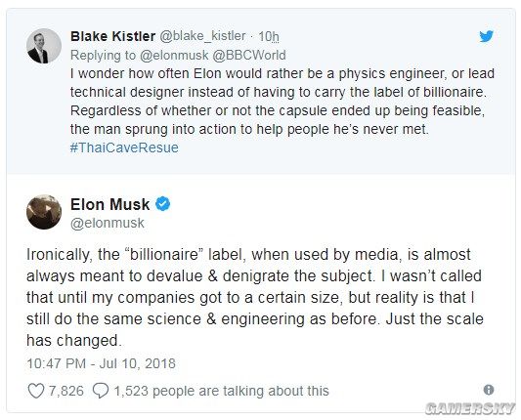The width and height of the screenshot is (521, 420).
Task: Click the Blake Kistler display name
Action: coord(113,36)
